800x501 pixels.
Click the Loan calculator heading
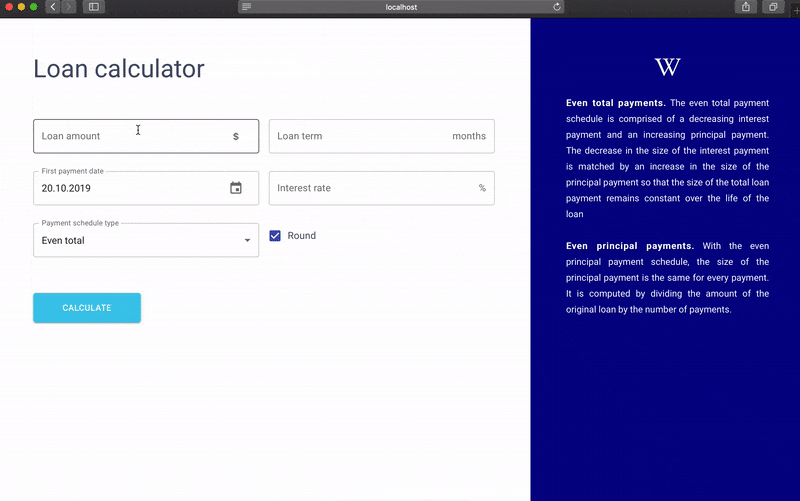(119, 69)
